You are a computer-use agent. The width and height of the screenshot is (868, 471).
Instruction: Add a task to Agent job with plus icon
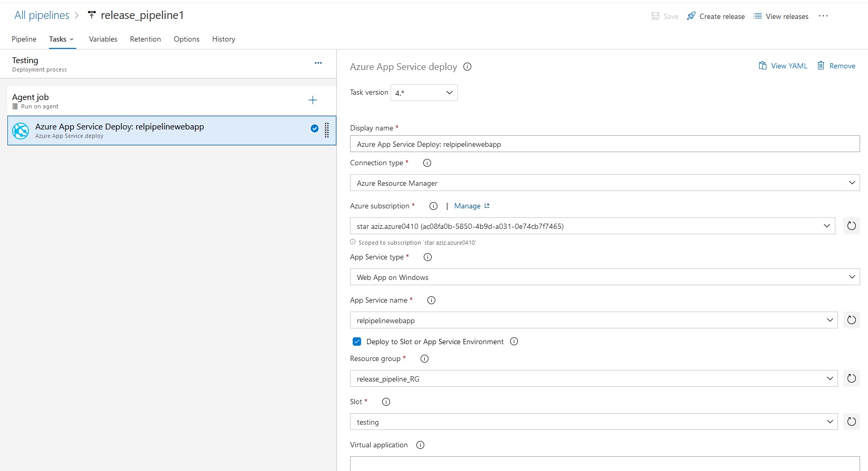coord(313,100)
